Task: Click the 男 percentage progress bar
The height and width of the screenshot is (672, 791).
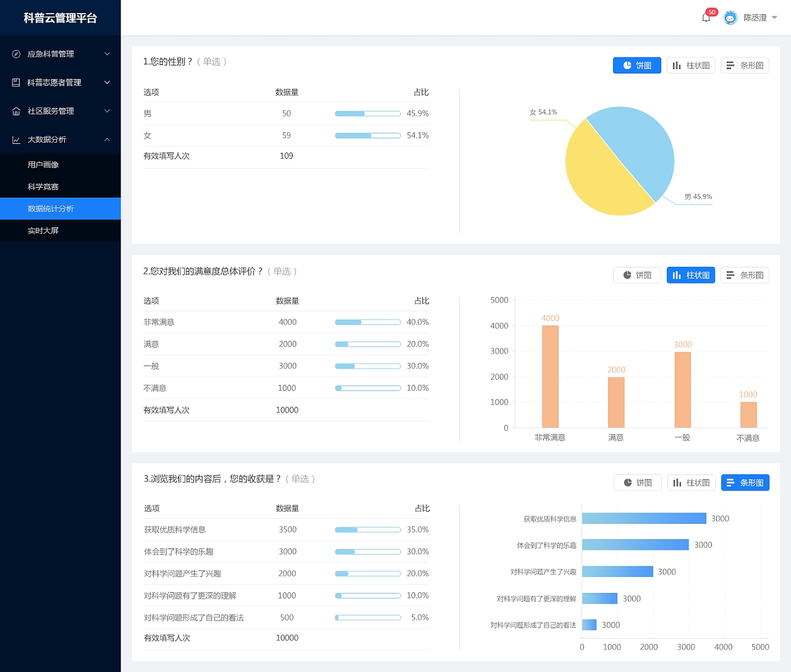Action: [x=368, y=114]
